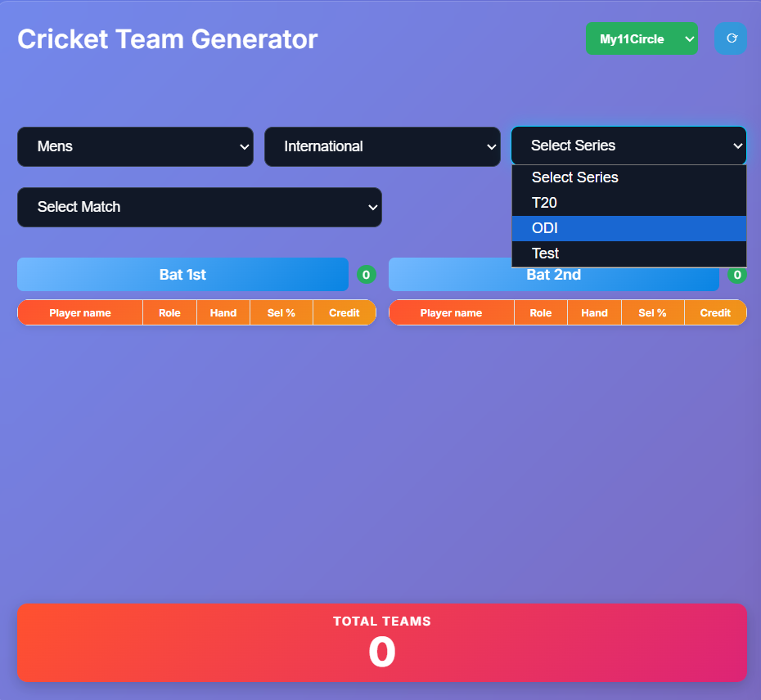Image resolution: width=761 pixels, height=700 pixels.
Task: Open the My11Circle platform dropdown
Action: [x=642, y=38]
